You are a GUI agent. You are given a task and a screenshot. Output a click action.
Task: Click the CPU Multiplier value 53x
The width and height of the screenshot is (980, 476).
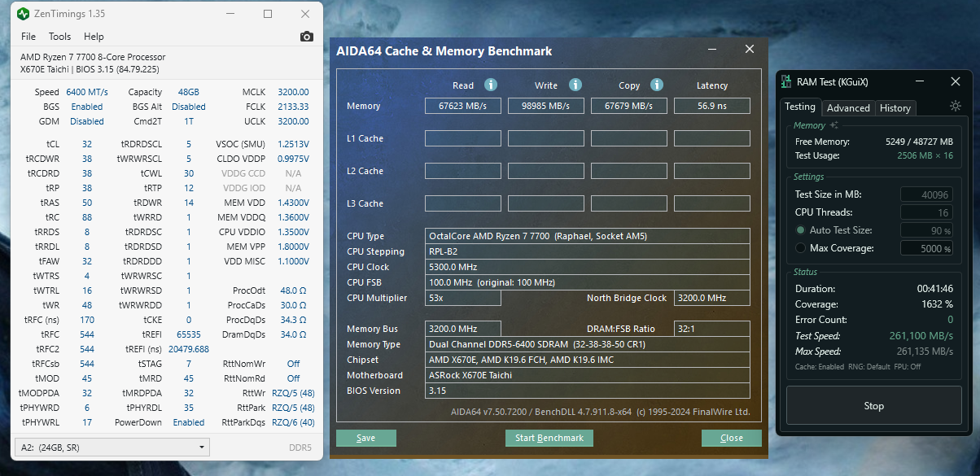click(463, 298)
